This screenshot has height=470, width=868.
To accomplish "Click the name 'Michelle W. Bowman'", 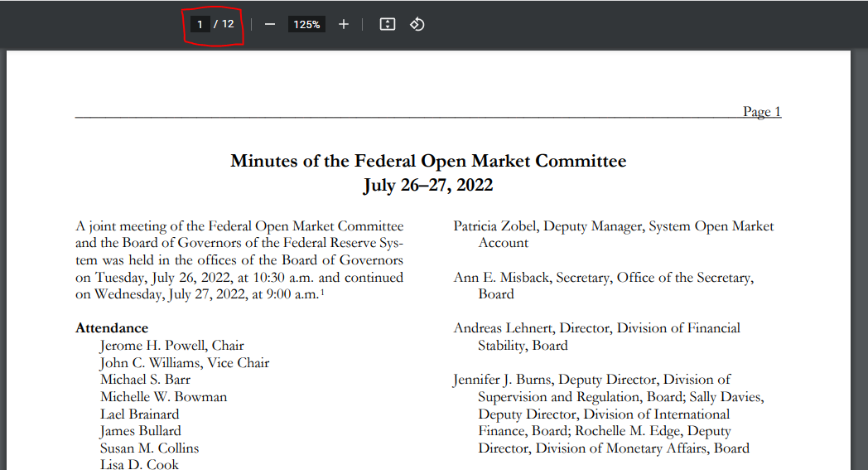I will (x=164, y=397).
